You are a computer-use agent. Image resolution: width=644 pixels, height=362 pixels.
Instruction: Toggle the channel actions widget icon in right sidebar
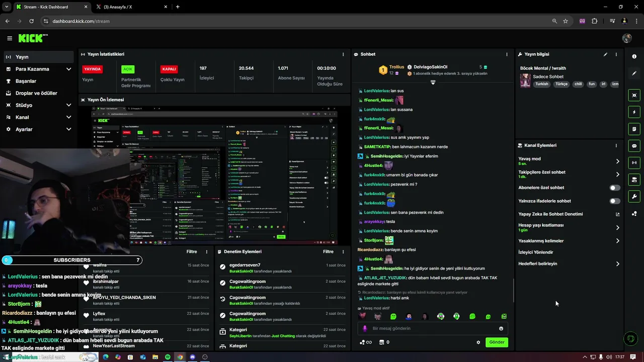(x=634, y=179)
